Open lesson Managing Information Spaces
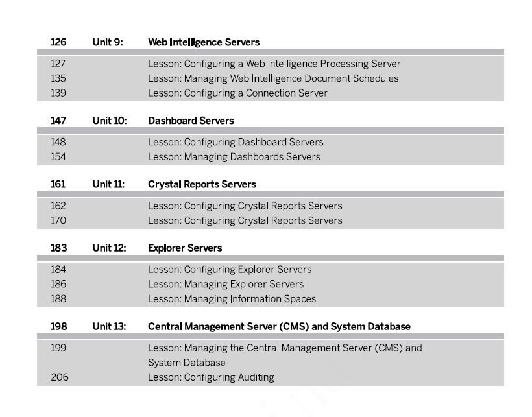This screenshot has width=532, height=417. click(x=232, y=299)
